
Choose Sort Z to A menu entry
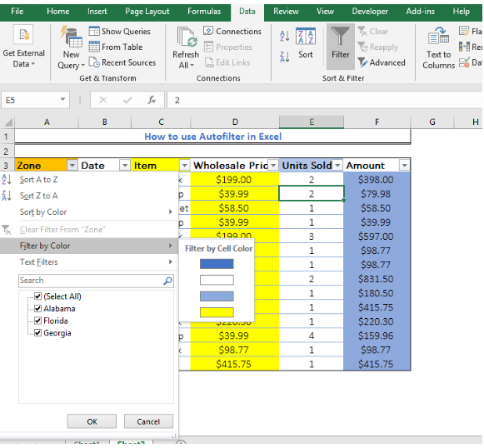click(89, 196)
